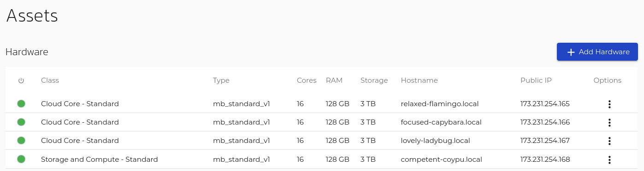Open options menu for competent-coypu.local
Screen dimensions: 644x171
click(609, 160)
